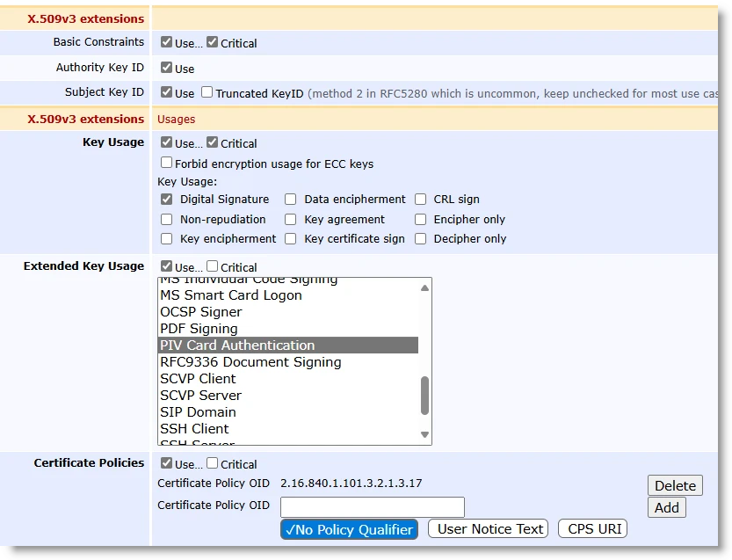Check Key encipherment key usage
Image resolution: width=732 pixels, height=560 pixels.
[x=166, y=239]
